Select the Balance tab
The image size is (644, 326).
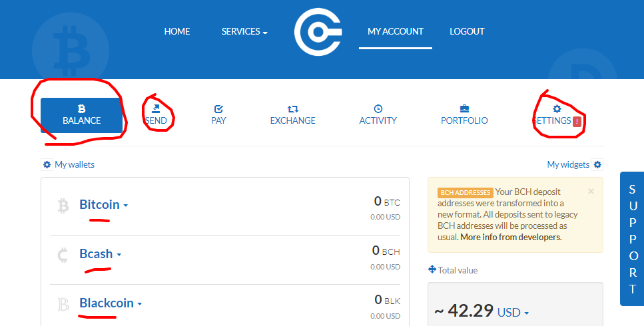81,115
